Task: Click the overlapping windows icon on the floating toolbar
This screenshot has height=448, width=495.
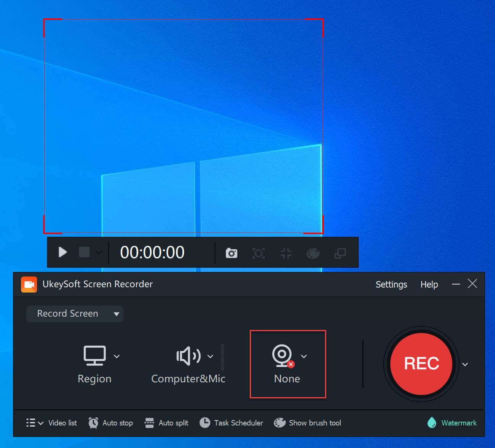Action: [340, 253]
